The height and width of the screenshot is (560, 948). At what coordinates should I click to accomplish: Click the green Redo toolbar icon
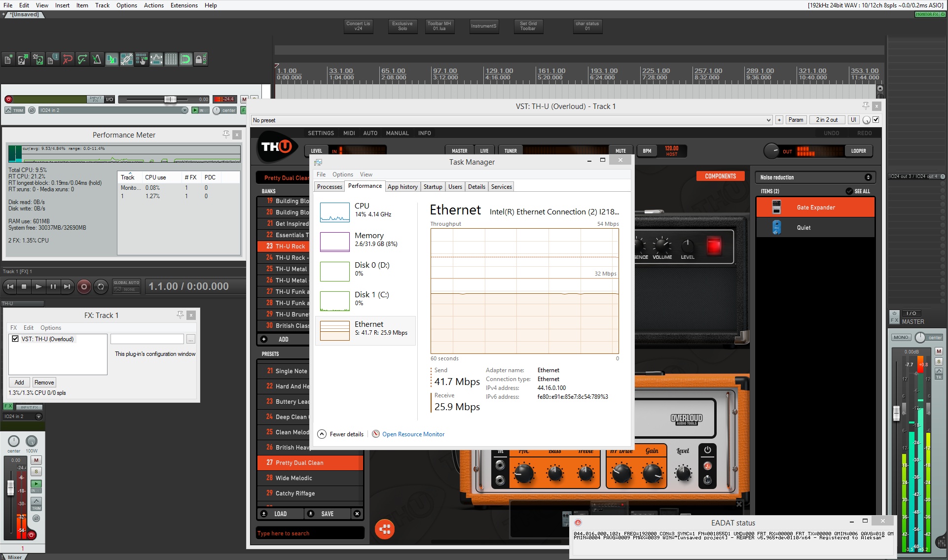click(82, 60)
